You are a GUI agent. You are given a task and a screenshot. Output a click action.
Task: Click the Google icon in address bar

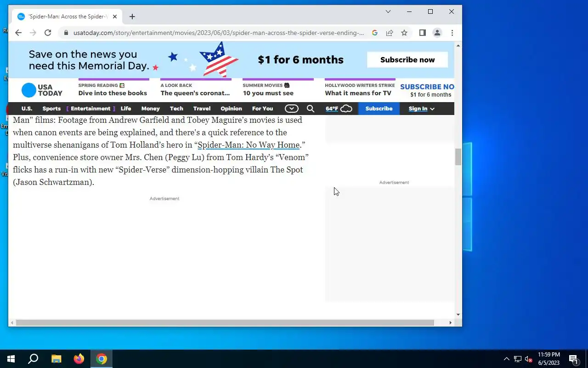pos(375,33)
